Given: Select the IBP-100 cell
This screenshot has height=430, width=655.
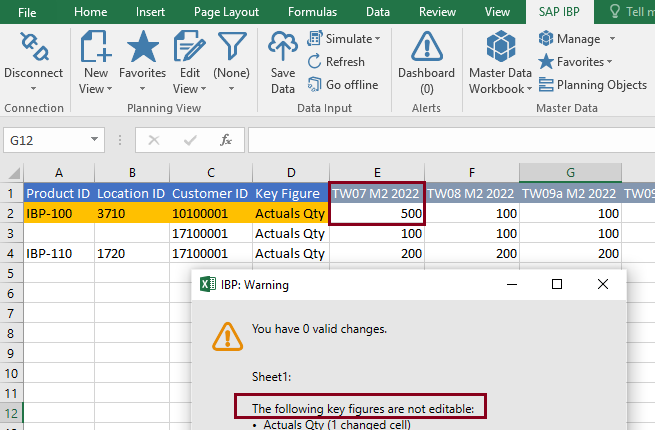Looking at the screenshot, I should coord(59,214).
